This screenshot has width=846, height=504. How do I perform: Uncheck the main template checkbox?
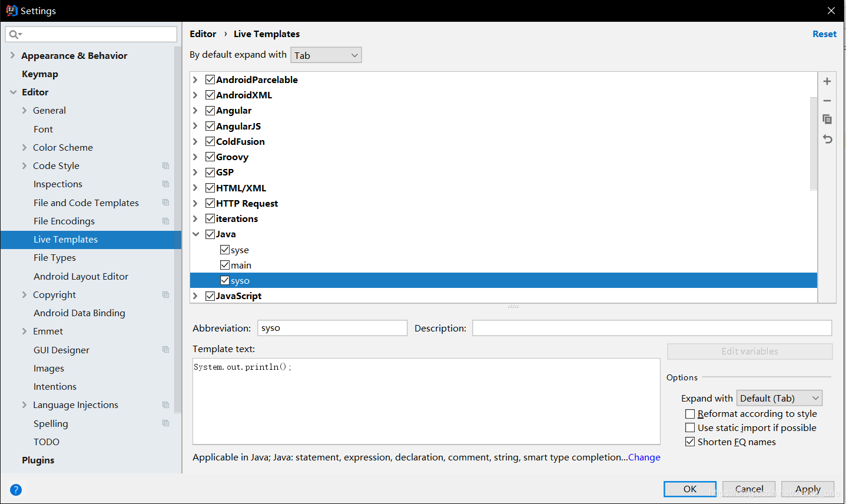coord(225,265)
